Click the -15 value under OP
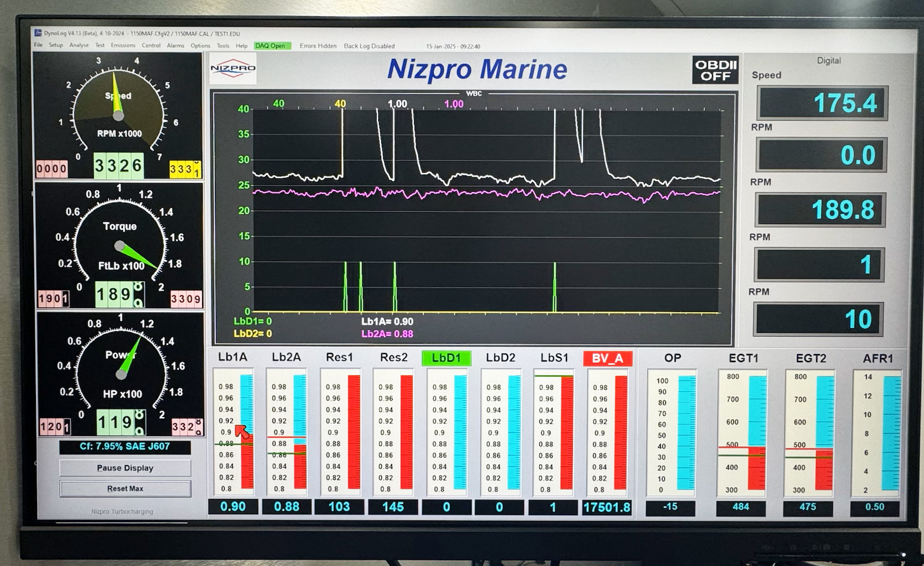Viewport: 924px width, 566px height. click(x=670, y=507)
